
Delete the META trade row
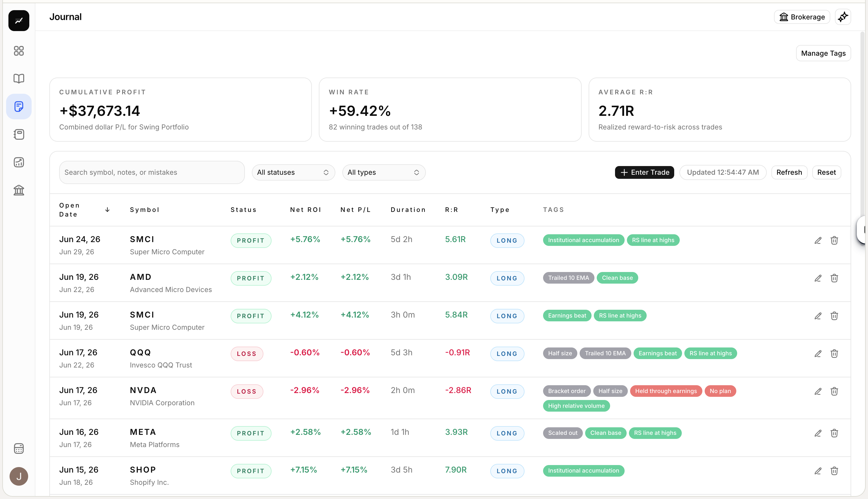coord(834,433)
